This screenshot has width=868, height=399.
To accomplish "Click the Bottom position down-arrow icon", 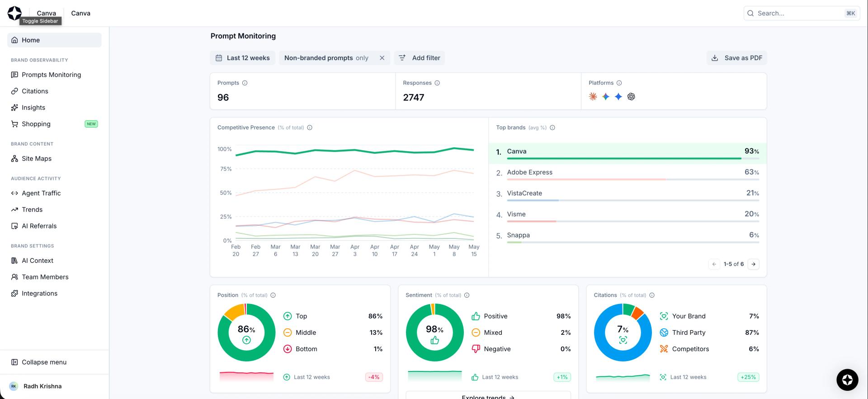I will click(x=288, y=349).
